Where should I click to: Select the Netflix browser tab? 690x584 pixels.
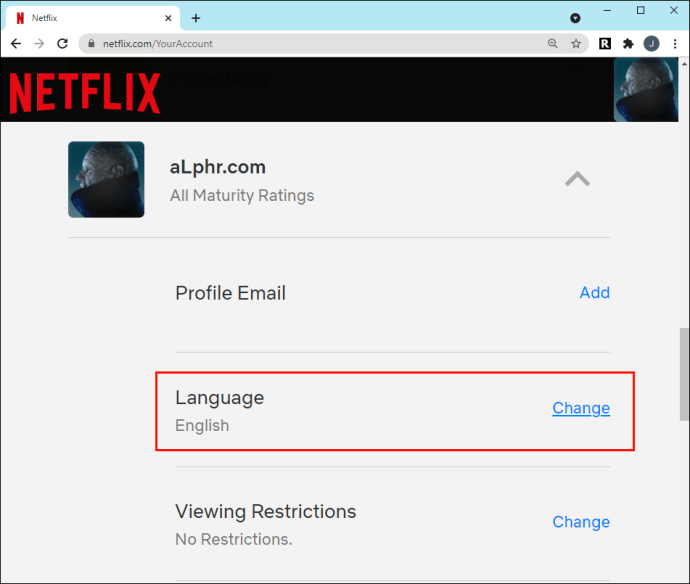tap(93, 18)
